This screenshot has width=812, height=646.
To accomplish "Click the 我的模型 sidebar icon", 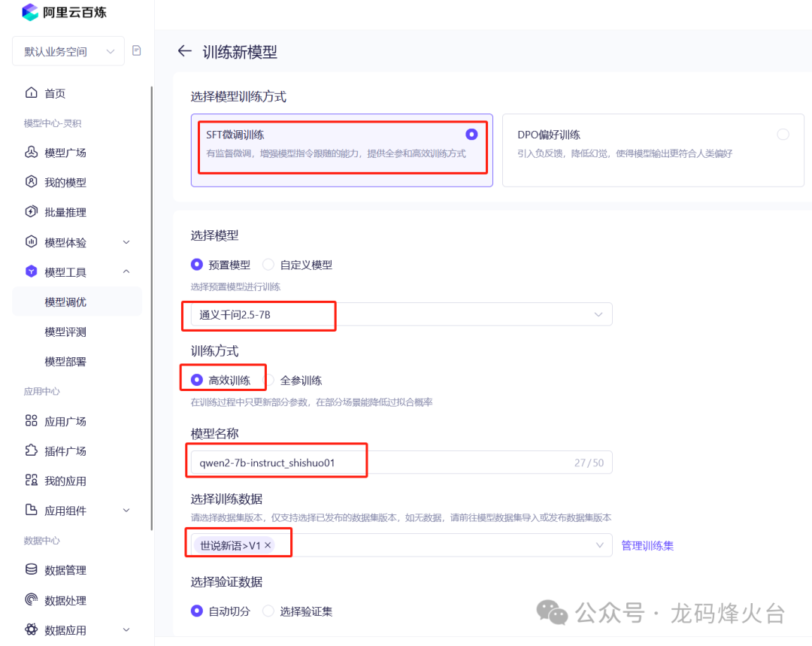I will 31,182.
